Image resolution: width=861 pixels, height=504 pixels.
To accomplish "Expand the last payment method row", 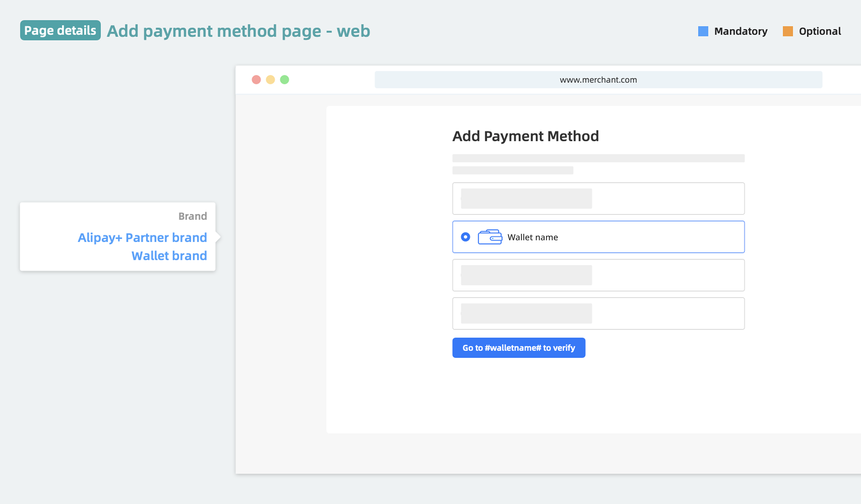I will coord(598,313).
